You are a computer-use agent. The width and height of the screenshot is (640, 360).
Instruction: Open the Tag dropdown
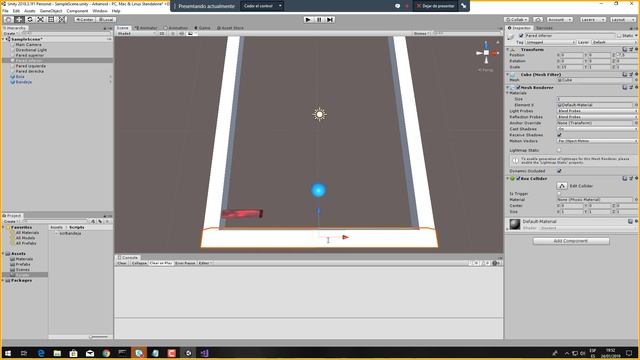[x=550, y=42]
